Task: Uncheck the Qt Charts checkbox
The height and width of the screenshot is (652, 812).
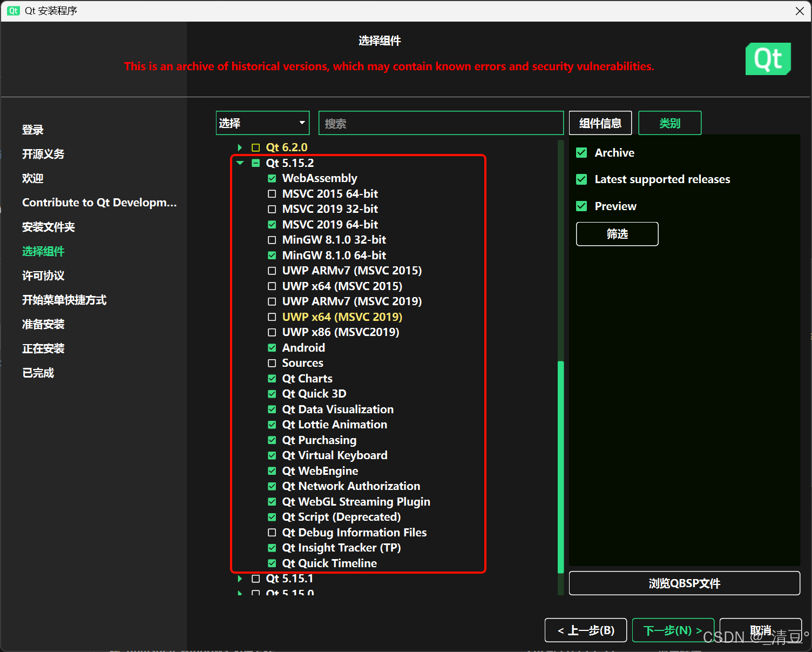Action: (x=272, y=379)
